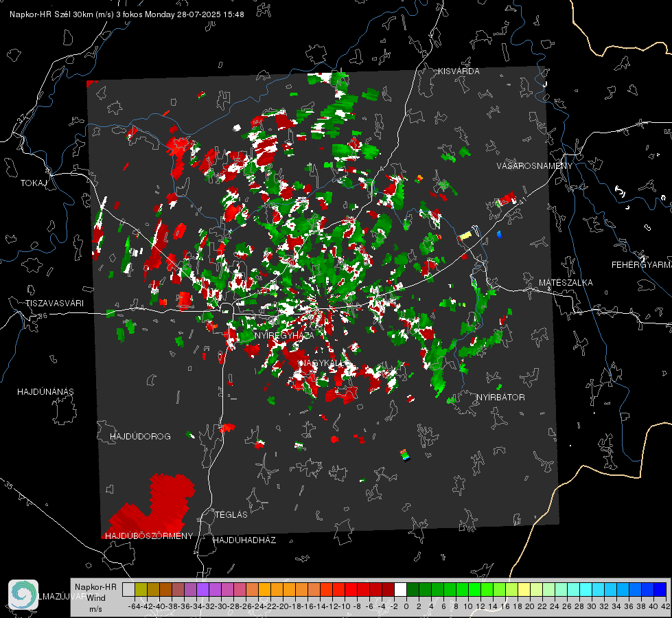Click the violet legend swatch between -34 and -32

[x=202, y=589]
